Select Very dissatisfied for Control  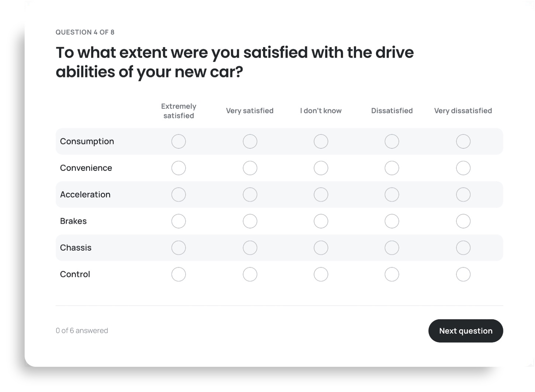[x=463, y=274]
